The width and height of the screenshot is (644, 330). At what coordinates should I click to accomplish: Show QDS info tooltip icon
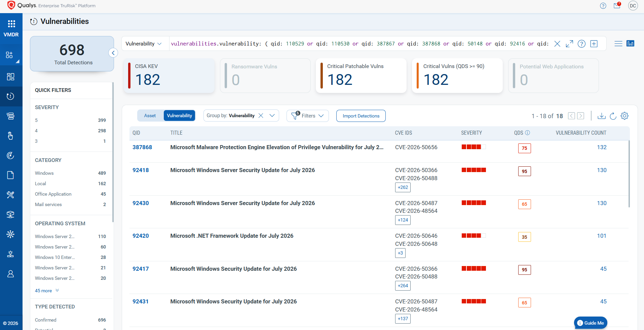tap(527, 133)
